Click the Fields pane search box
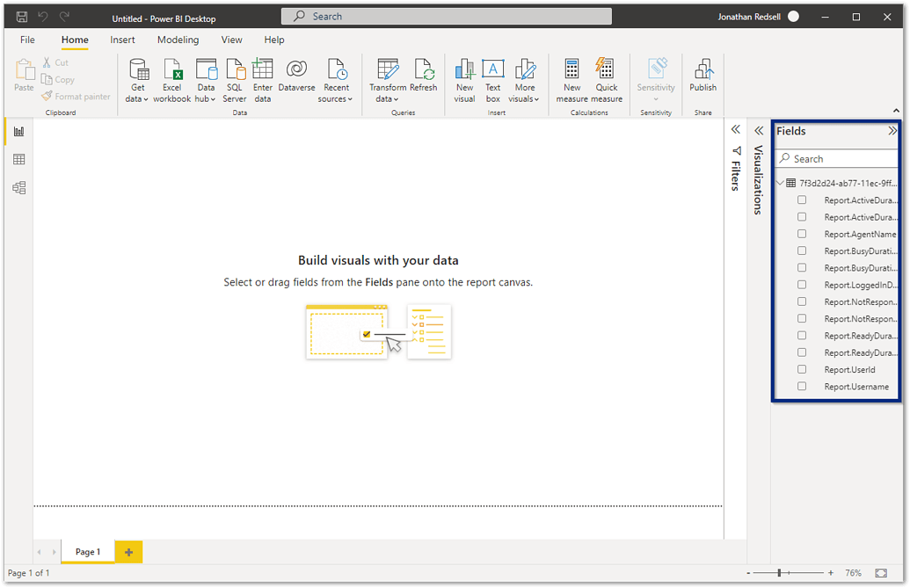Image resolution: width=910 pixels, height=588 pixels. point(836,158)
